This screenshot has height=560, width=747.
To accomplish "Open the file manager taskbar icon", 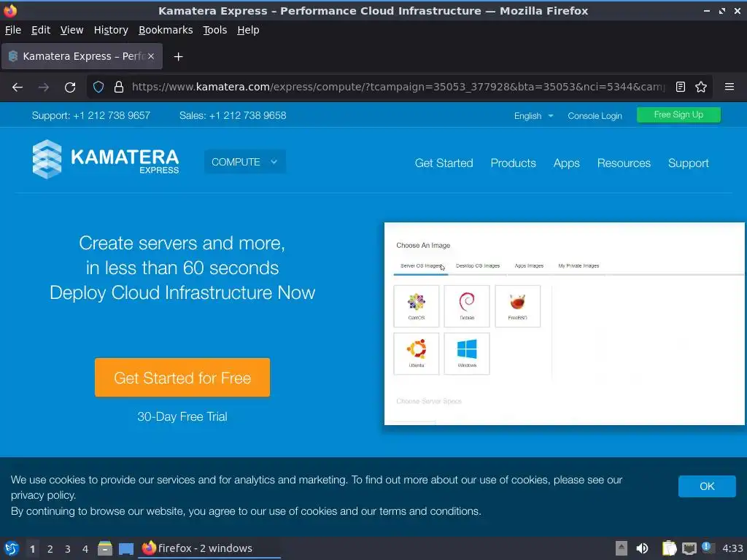I will (x=105, y=548).
